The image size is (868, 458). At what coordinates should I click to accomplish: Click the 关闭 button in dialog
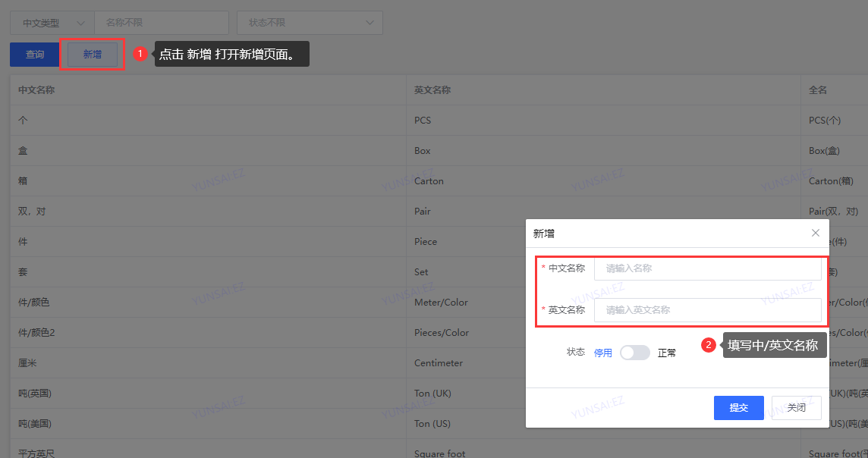(796, 408)
